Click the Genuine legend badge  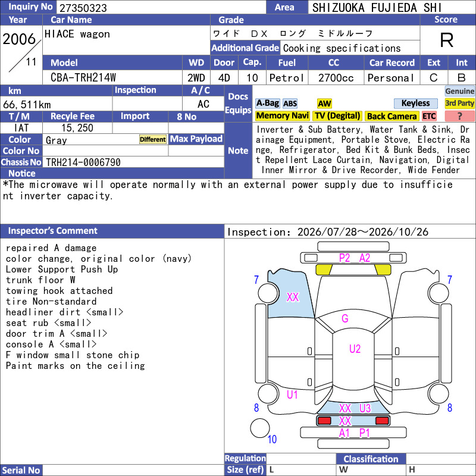(x=459, y=91)
